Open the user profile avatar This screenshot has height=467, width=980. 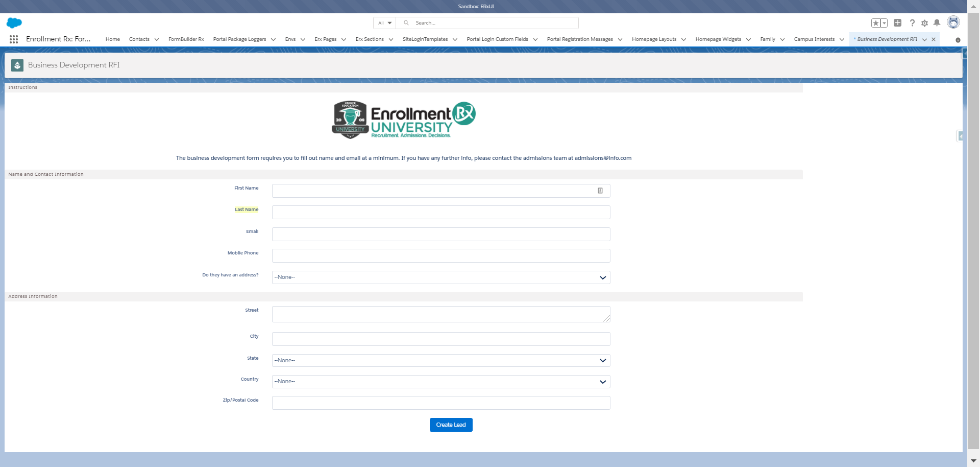(953, 22)
